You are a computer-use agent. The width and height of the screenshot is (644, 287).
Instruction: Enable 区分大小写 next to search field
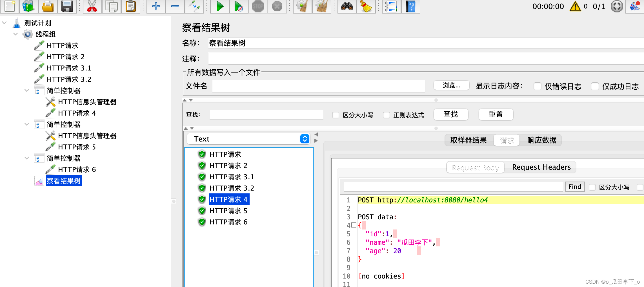(336, 115)
